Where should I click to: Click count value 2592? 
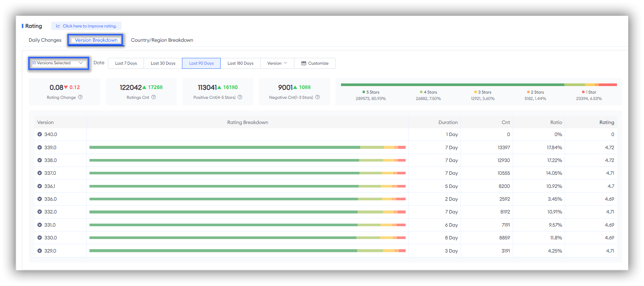(505, 199)
